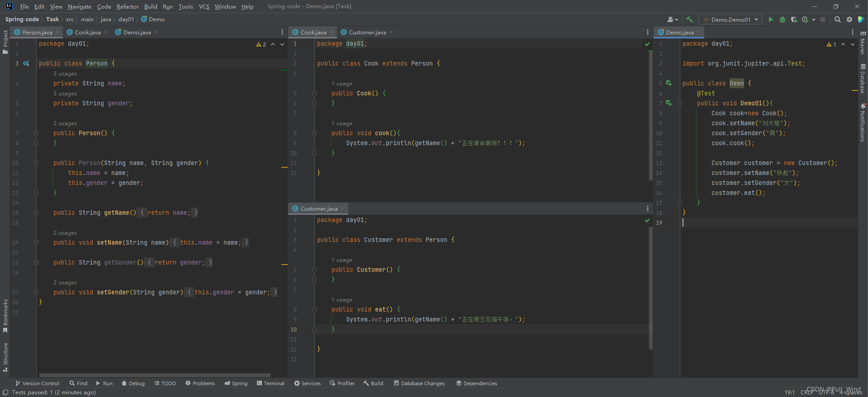Close the Person.java tab
This screenshot has height=397, width=868.
(x=57, y=32)
